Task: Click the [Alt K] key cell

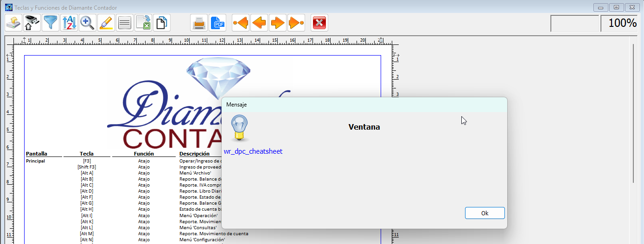Action: click(87, 222)
